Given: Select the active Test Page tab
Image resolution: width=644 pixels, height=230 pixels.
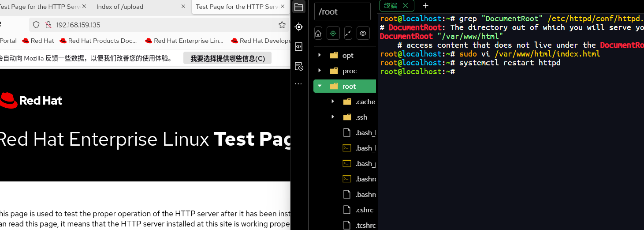Looking at the screenshot, I should click(x=240, y=7).
